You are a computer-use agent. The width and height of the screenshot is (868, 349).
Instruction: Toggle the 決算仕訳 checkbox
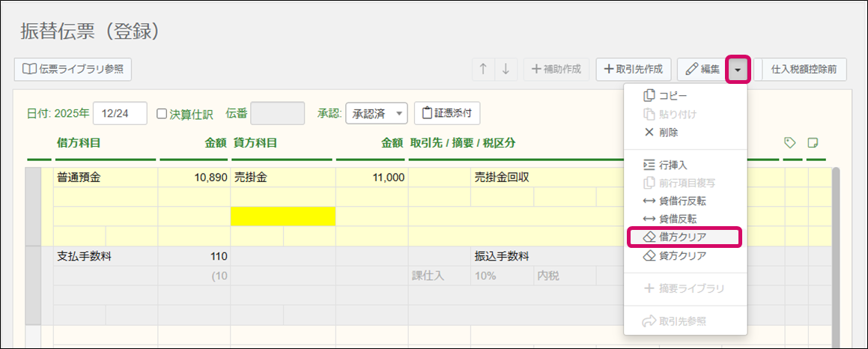(x=162, y=114)
